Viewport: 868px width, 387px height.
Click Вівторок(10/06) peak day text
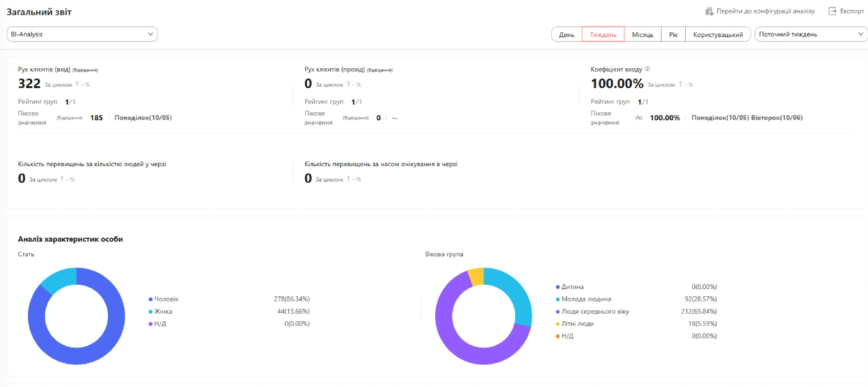click(x=777, y=117)
